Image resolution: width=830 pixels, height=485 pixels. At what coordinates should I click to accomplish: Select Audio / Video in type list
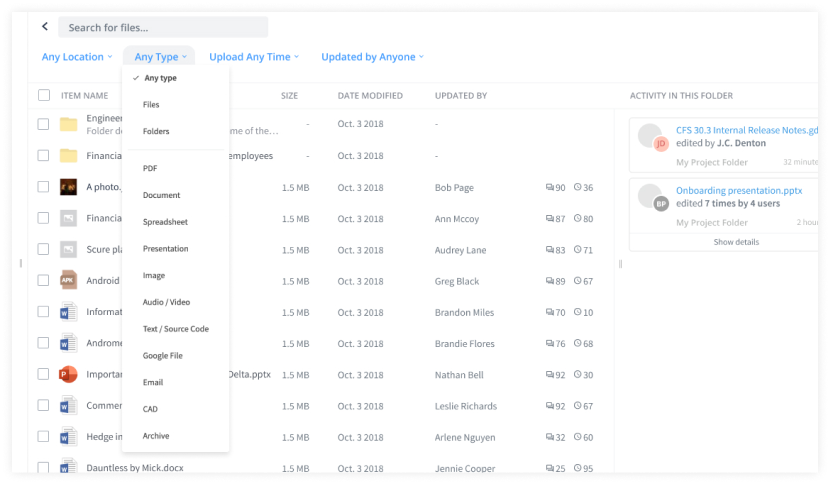166,302
